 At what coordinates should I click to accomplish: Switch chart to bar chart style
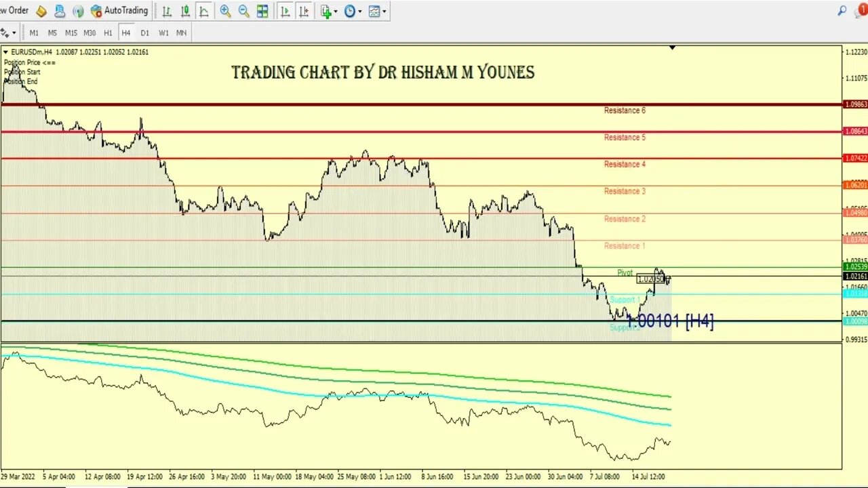167,11
